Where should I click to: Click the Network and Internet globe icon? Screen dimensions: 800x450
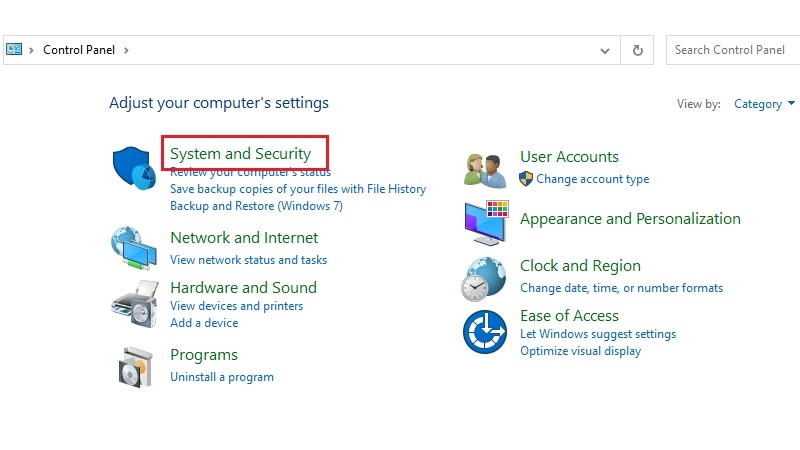pos(133,248)
